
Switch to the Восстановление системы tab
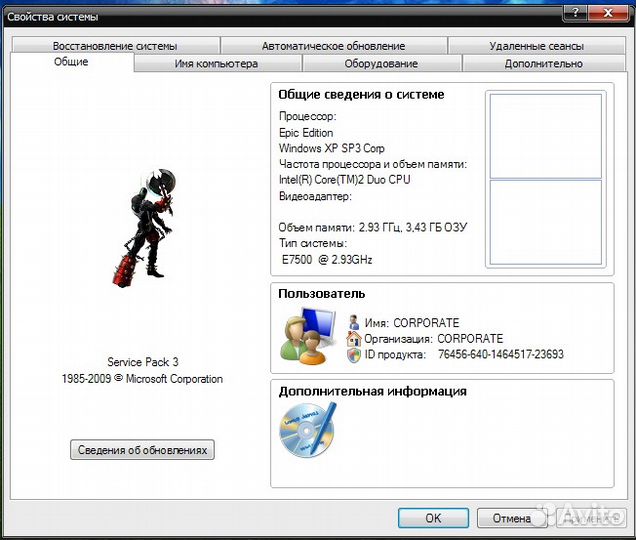click(x=115, y=46)
